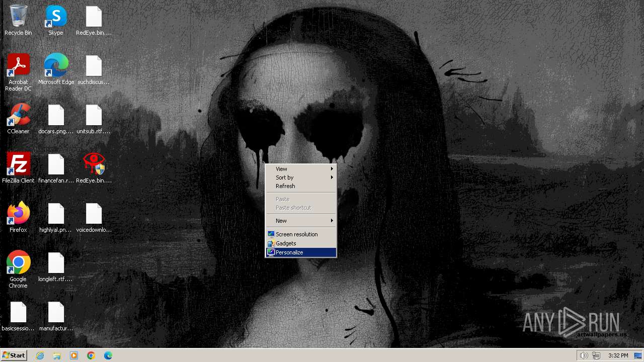Select the FileZilla Client shortcut
Screen dimensions: 644x362
point(18,168)
